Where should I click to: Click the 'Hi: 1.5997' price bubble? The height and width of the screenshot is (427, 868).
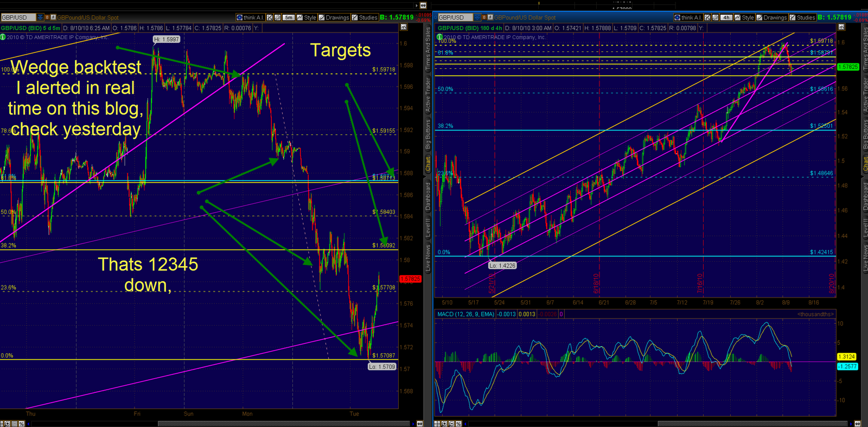pos(166,39)
